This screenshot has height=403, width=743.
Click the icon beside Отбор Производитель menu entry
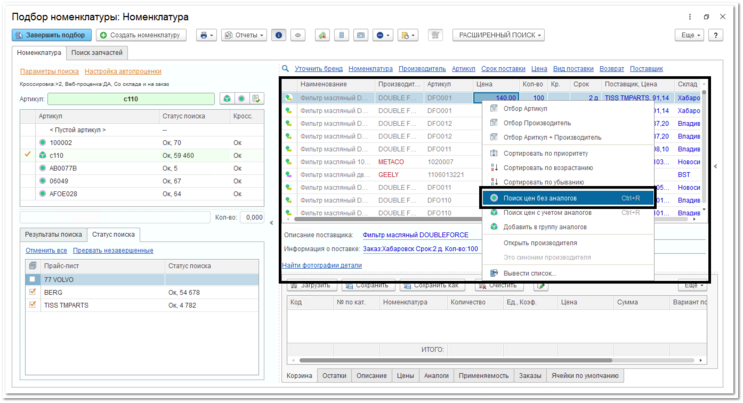click(494, 123)
